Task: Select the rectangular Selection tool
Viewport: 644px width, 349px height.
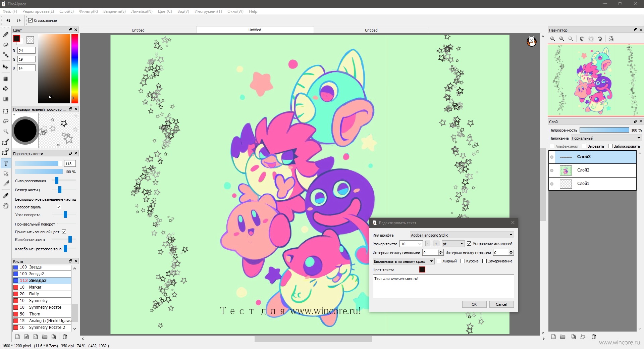Action: [5, 111]
